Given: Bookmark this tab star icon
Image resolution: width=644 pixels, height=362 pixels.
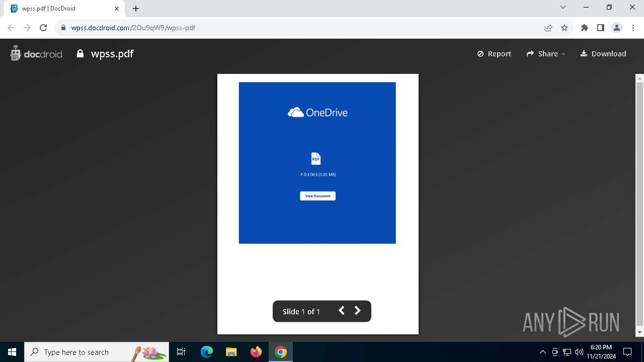Looking at the screenshot, I should [565, 28].
